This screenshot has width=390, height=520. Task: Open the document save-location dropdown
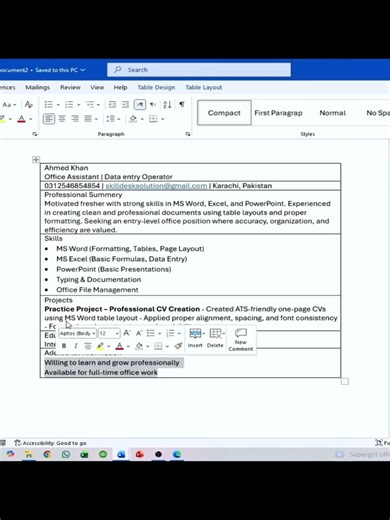pos(83,70)
